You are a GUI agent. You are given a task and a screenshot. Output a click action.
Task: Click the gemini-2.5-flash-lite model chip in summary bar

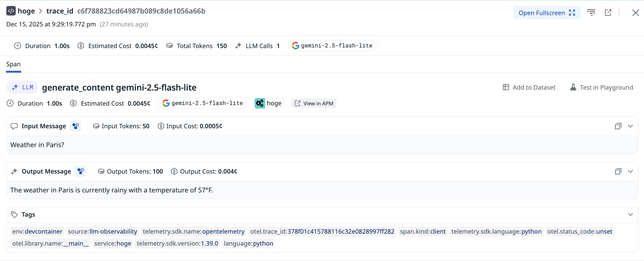332,46
